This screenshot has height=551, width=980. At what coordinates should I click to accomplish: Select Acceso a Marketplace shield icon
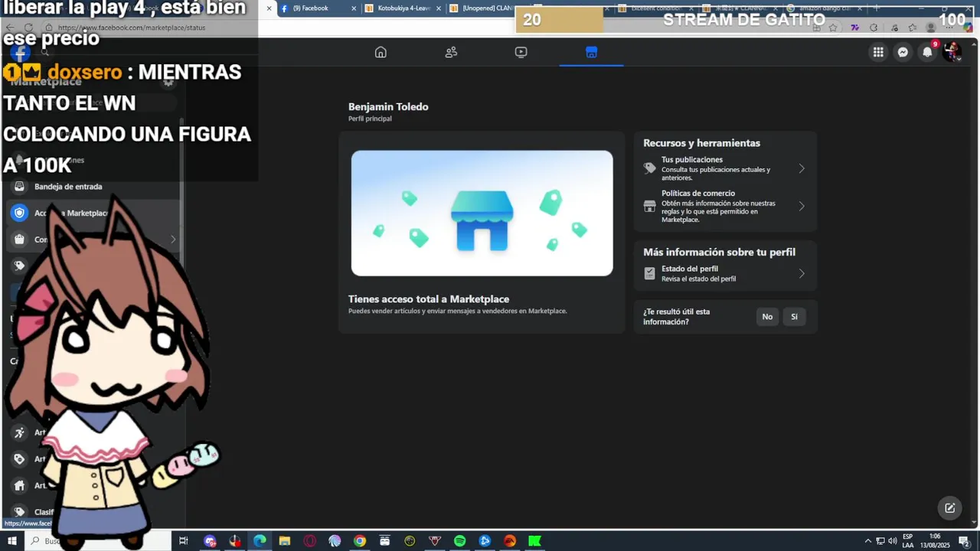(19, 213)
